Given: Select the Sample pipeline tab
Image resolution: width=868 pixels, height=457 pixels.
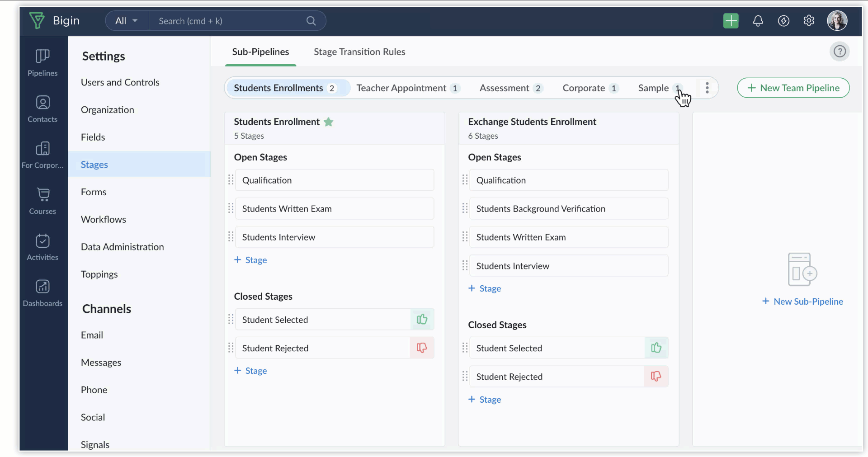Looking at the screenshot, I should point(660,88).
